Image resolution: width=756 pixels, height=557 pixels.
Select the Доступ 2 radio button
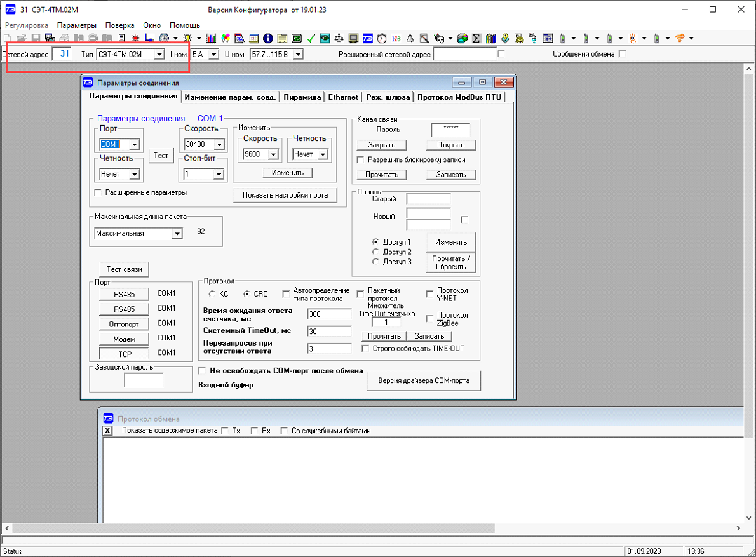(x=375, y=252)
